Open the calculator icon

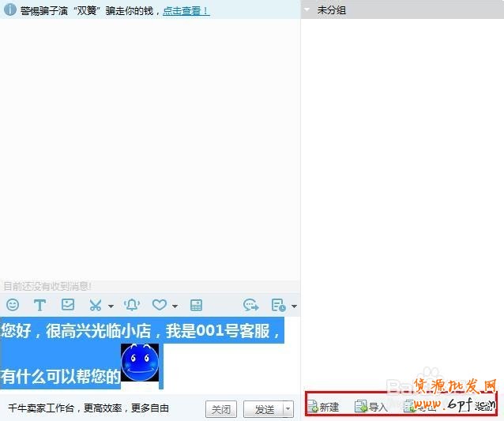[196, 305]
